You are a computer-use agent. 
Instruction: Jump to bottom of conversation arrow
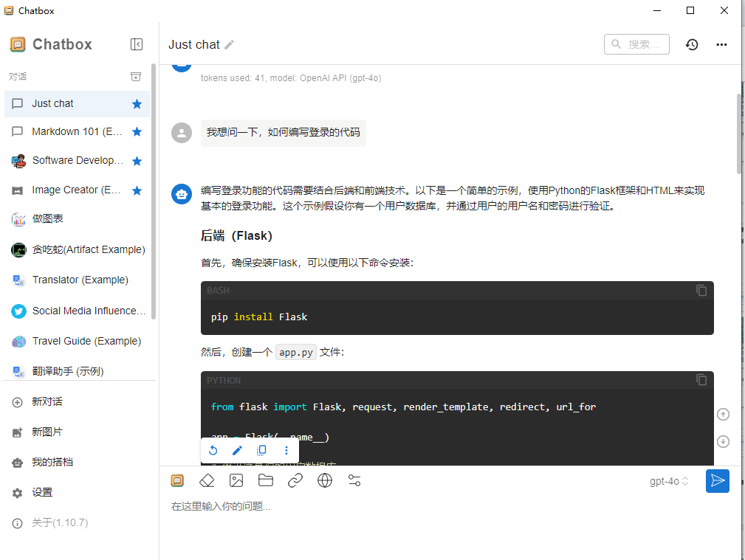click(x=723, y=442)
